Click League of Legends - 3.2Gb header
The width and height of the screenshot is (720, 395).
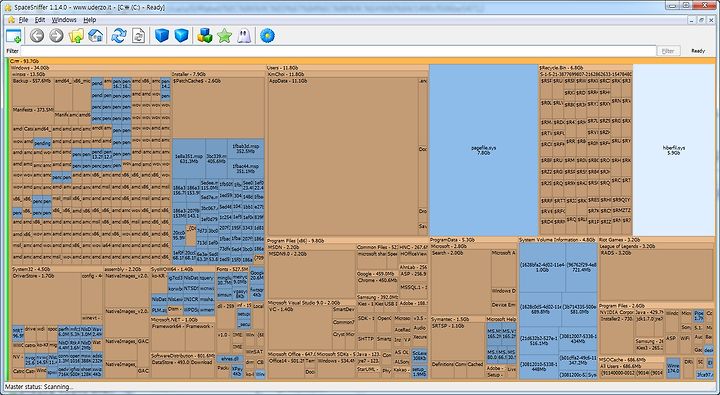click(657, 247)
